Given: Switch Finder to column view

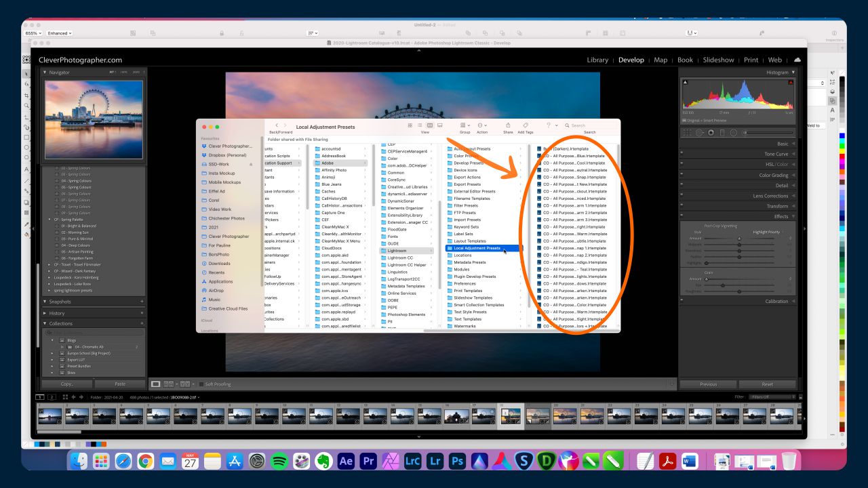Looking at the screenshot, I should 429,125.
